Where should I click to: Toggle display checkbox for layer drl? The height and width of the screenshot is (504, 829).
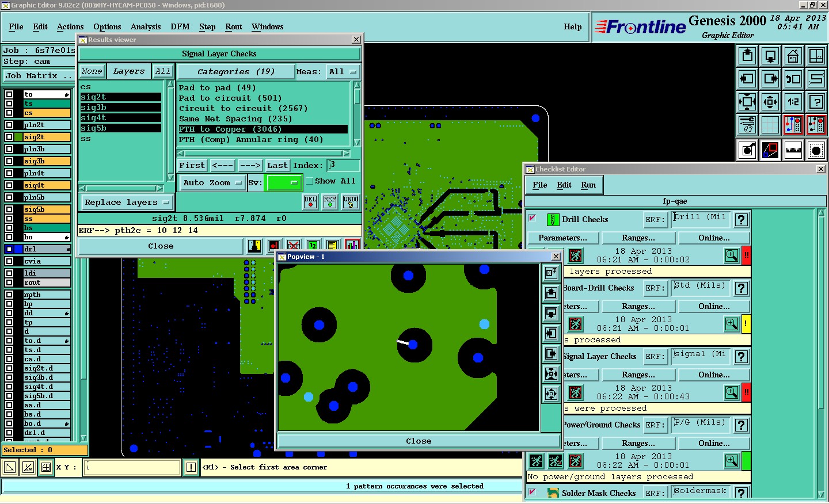9,249
